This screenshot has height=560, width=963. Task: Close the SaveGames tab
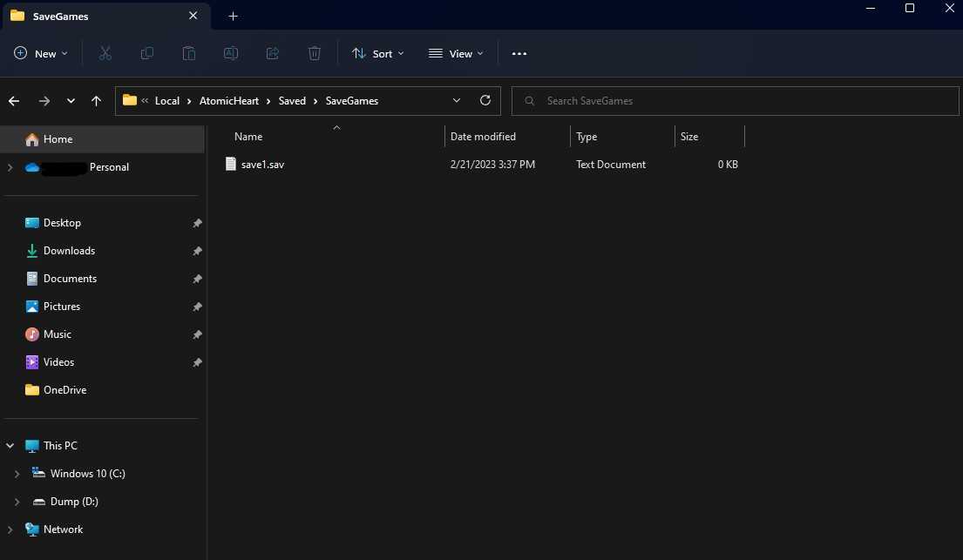[x=193, y=16]
